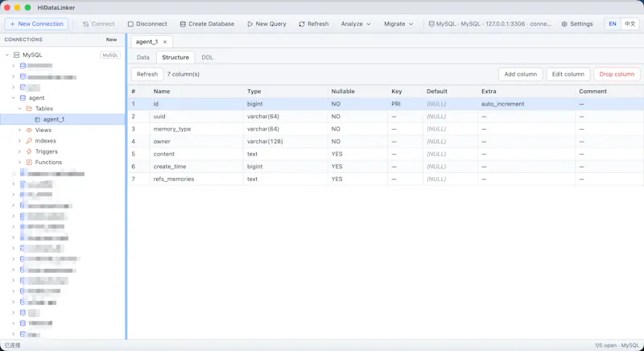Expand the Functions node chevron
This screenshot has width=644, height=351.
click(x=19, y=162)
